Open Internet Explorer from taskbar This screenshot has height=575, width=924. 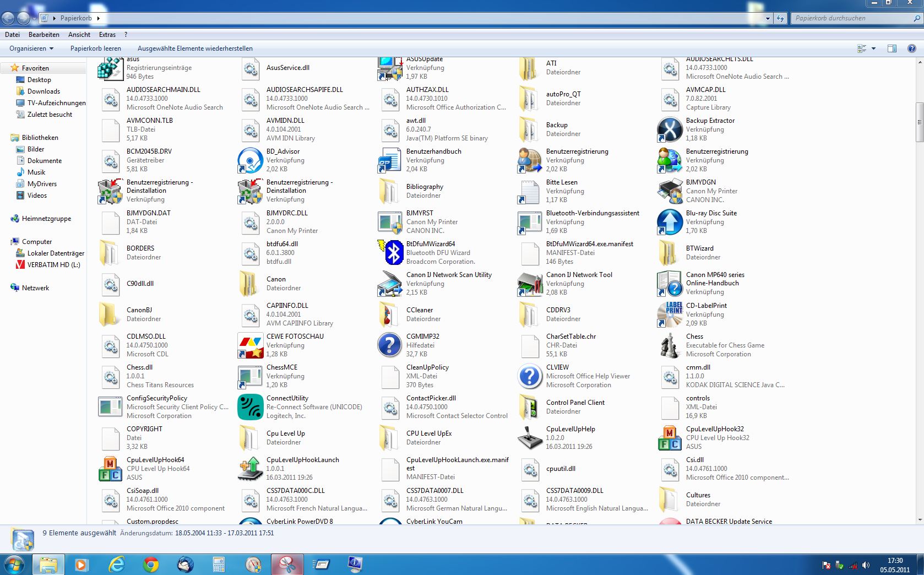117,565
